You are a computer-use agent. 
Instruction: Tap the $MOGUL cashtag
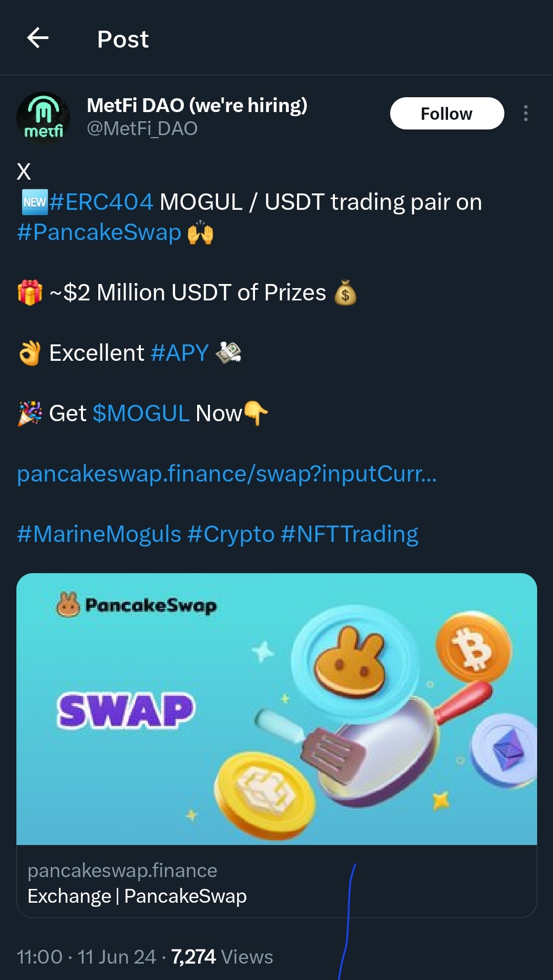click(x=141, y=413)
